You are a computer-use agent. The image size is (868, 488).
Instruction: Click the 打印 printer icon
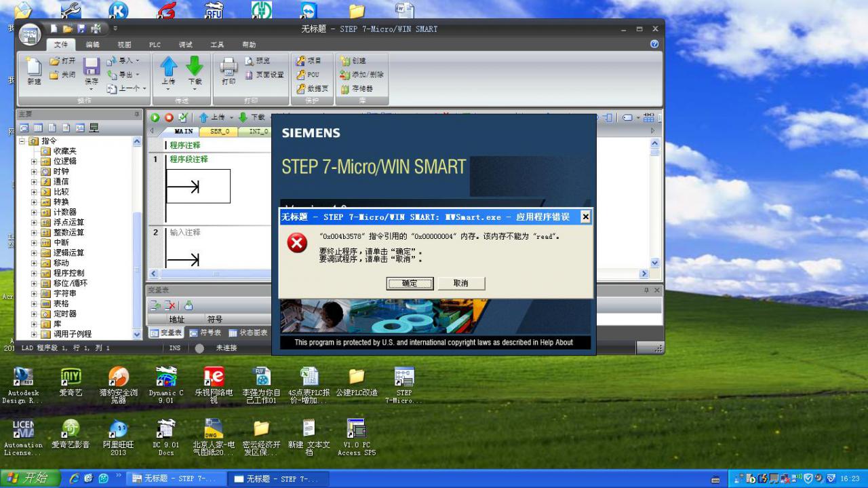click(x=229, y=67)
